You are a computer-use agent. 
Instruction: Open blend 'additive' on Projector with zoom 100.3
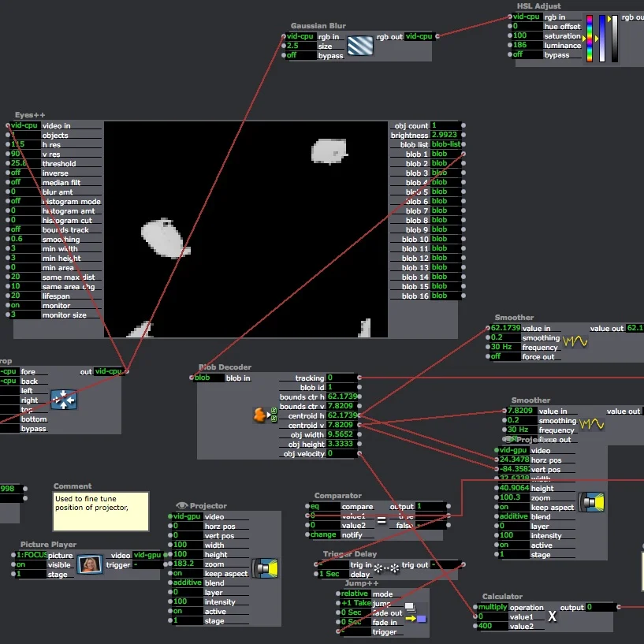tap(514, 516)
